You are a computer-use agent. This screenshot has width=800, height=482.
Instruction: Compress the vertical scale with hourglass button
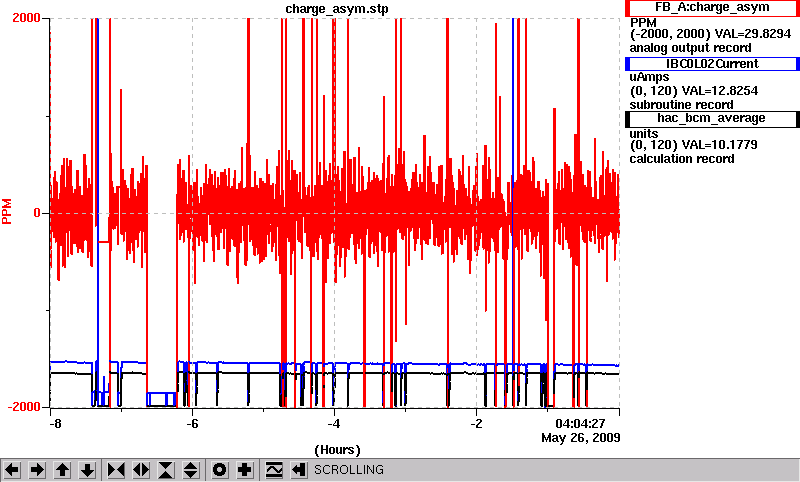166,470
